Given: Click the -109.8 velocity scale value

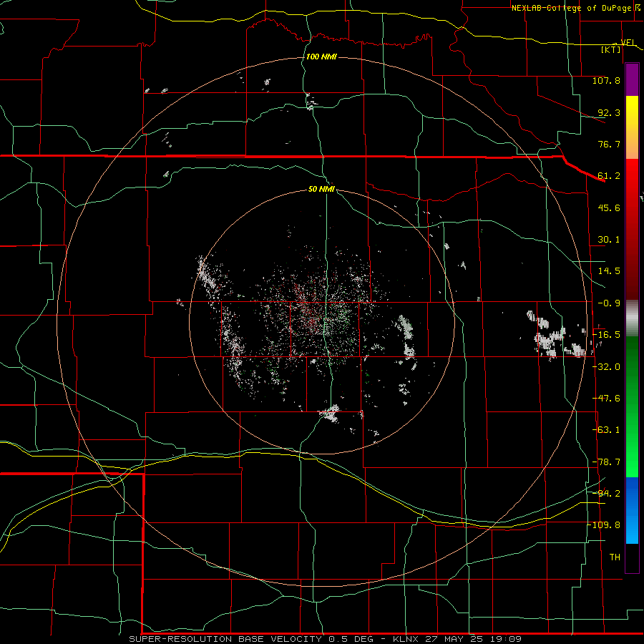Looking at the screenshot, I should (604, 525).
